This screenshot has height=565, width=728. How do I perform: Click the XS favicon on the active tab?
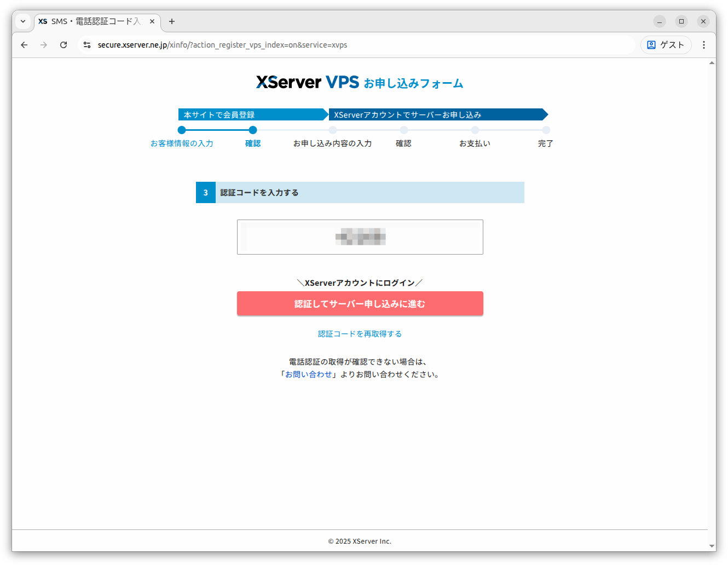tap(42, 21)
